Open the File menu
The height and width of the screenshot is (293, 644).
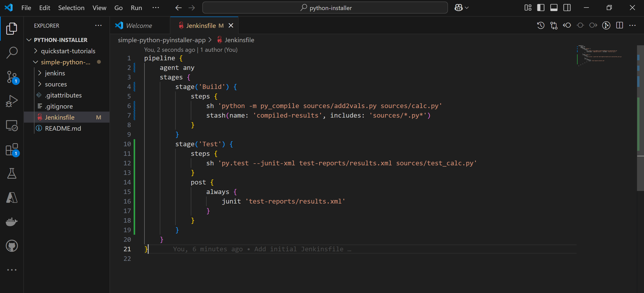click(26, 8)
